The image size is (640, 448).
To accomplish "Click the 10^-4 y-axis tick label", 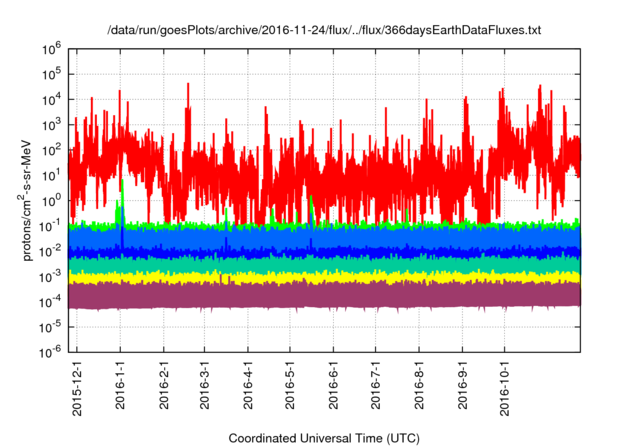I will (x=50, y=302).
